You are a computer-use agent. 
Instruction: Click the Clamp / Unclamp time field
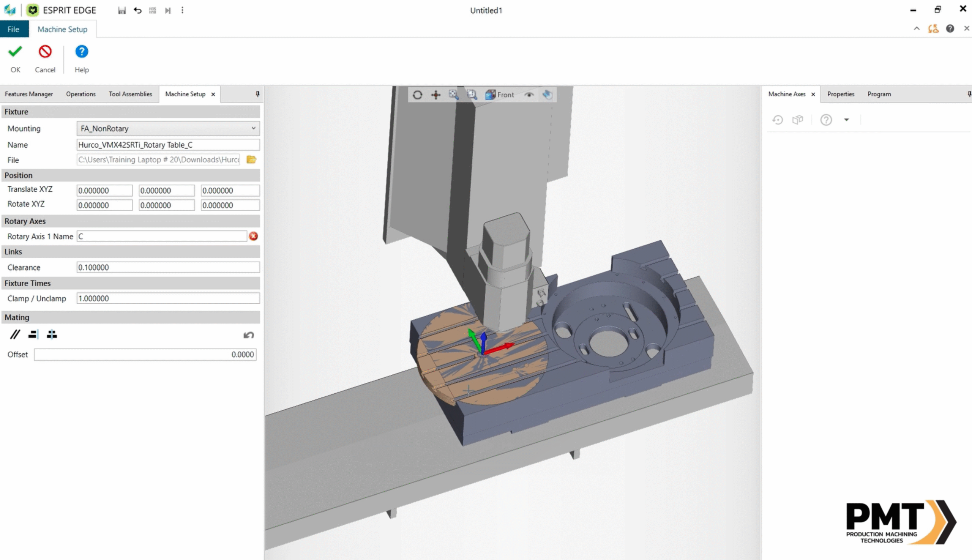coord(168,298)
